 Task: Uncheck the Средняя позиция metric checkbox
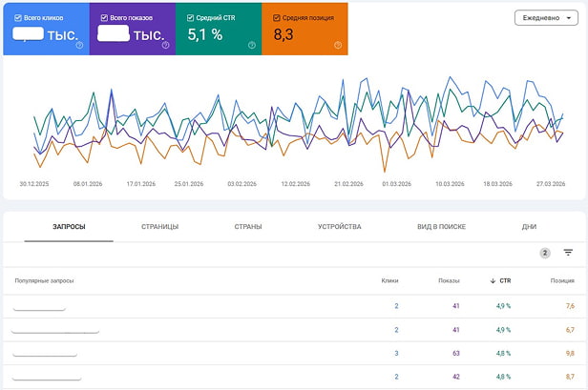[x=277, y=17]
